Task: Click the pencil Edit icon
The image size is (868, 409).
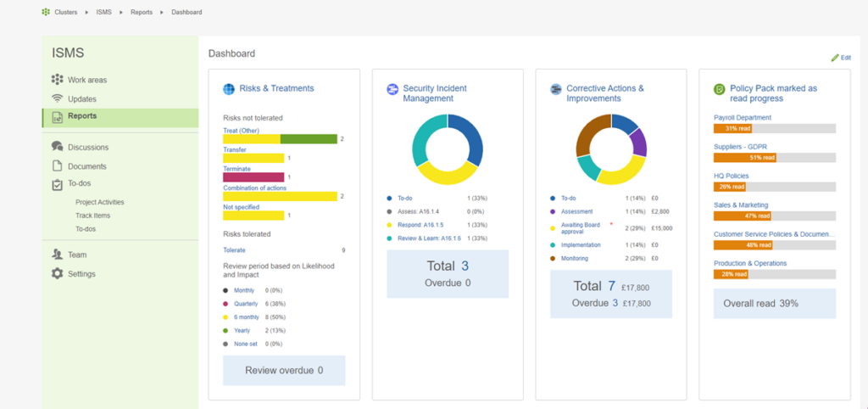Action: tap(835, 57)
